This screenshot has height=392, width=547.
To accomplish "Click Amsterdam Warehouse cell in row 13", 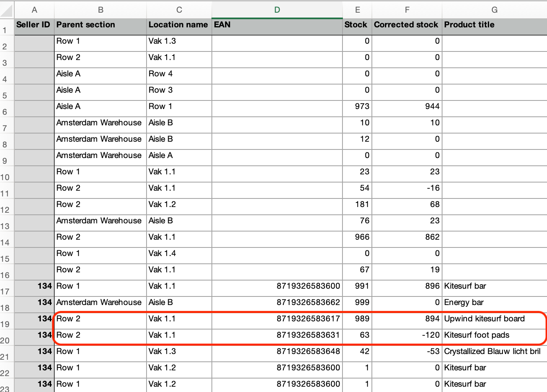I will click(100, 223).
